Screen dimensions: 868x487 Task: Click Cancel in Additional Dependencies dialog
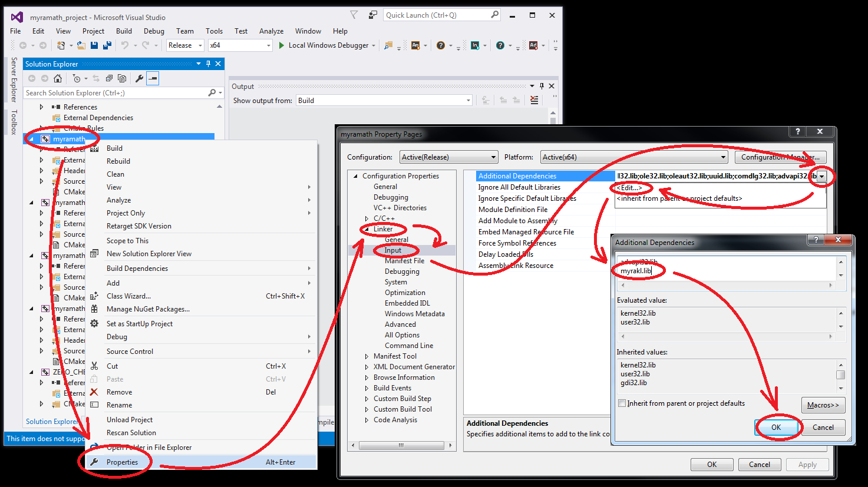tap(823, 428)
